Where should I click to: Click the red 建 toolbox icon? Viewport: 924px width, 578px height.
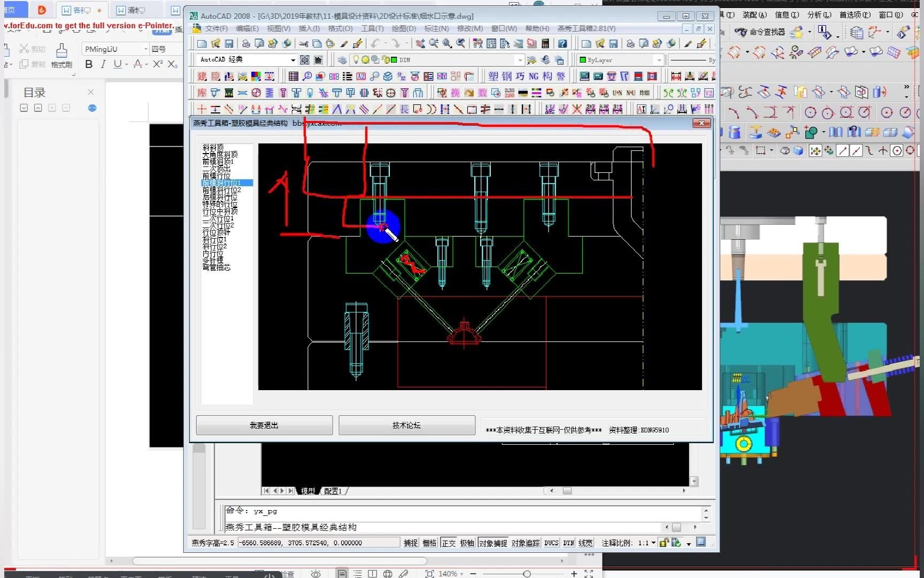point(202,76)
